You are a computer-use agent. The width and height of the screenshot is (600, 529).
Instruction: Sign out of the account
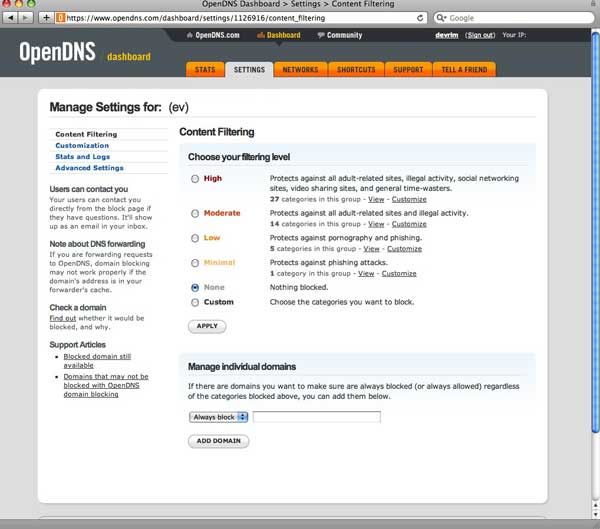(480, 35)
